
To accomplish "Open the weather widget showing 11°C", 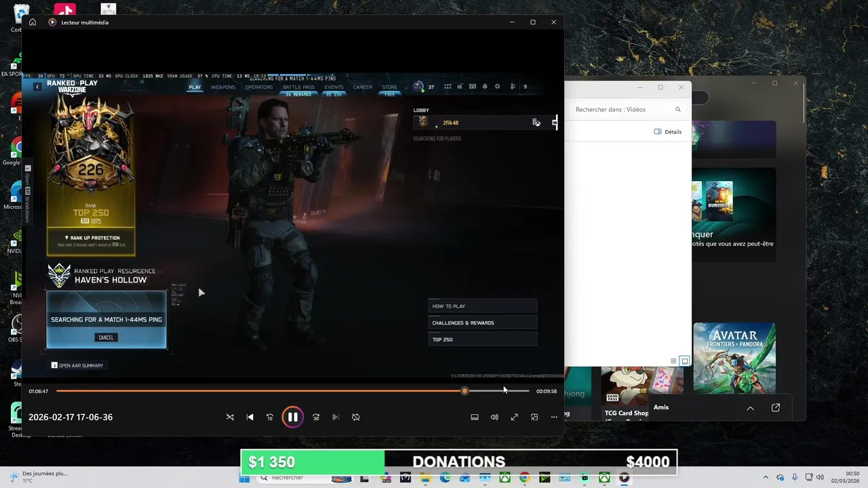I will [x=37, y=477].
